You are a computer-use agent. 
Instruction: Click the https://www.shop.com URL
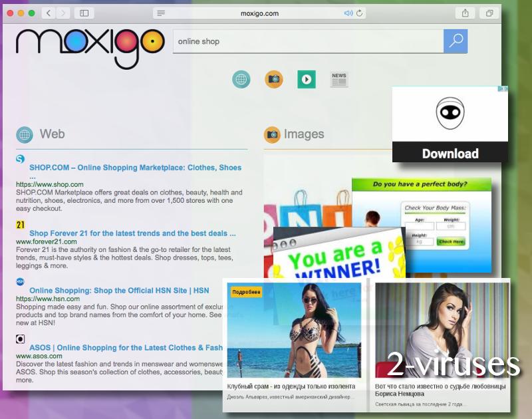(49, 185)
